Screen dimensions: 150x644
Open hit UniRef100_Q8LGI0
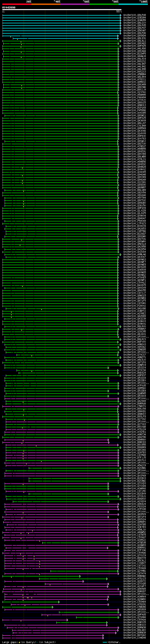click(x=135, y=23)
